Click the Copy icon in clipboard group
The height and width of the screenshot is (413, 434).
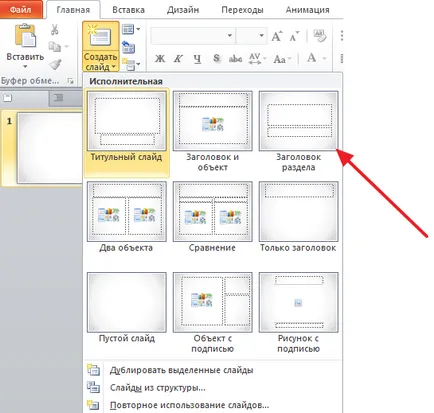[x=55, y=46]
